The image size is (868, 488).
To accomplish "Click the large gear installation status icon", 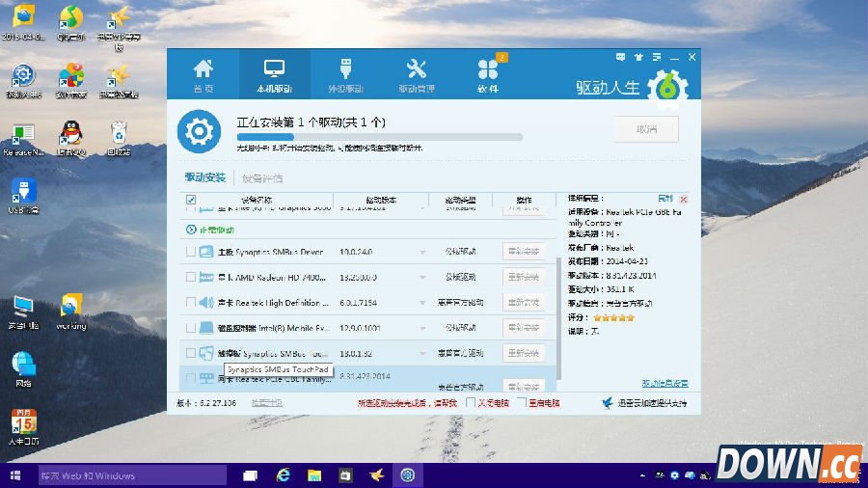I will tap(200, 131).
